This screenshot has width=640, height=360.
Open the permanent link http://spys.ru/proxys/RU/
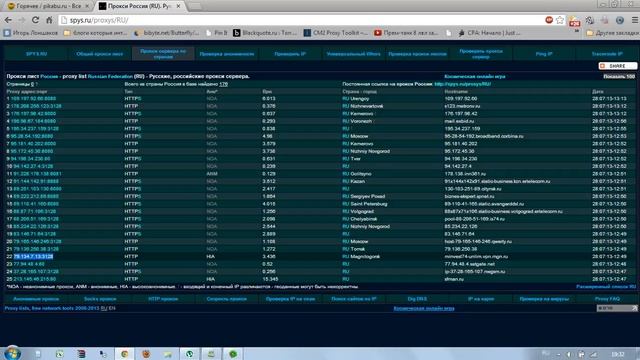pos(462,84)
